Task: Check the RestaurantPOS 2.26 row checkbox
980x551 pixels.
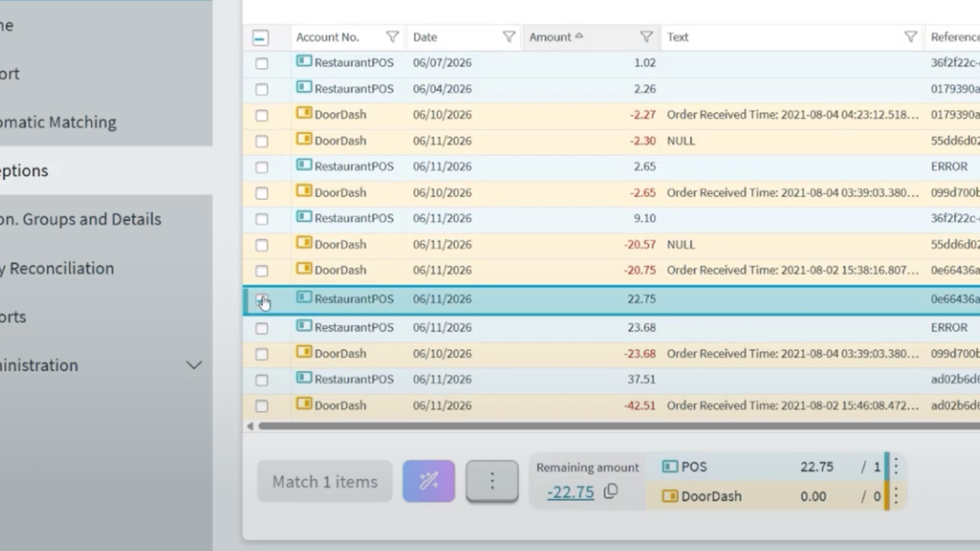Action: [262, 90]
